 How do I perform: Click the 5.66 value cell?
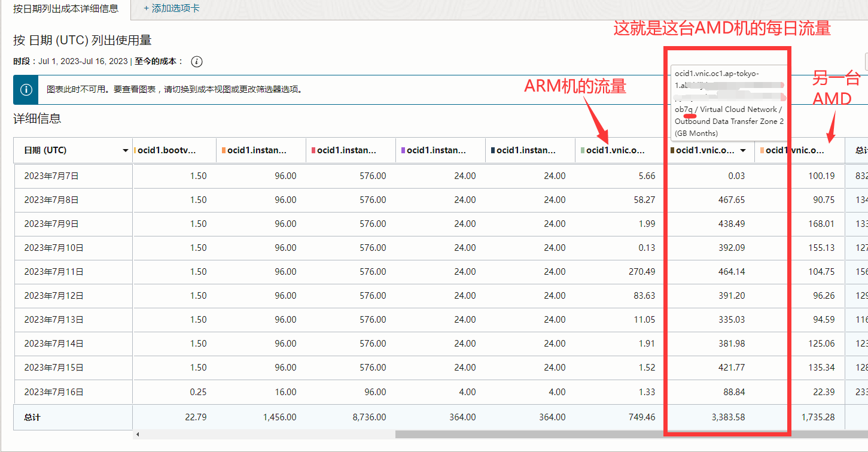tap(647, 176)
